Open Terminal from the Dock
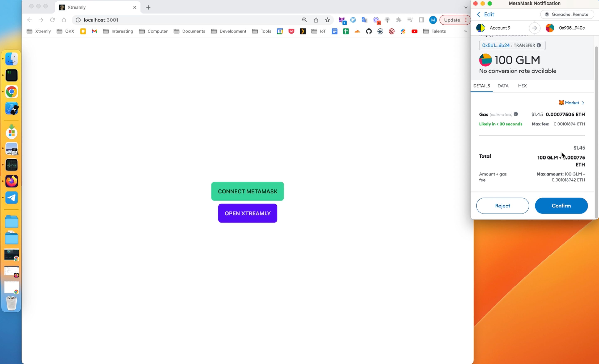 (x=11, y=75)
